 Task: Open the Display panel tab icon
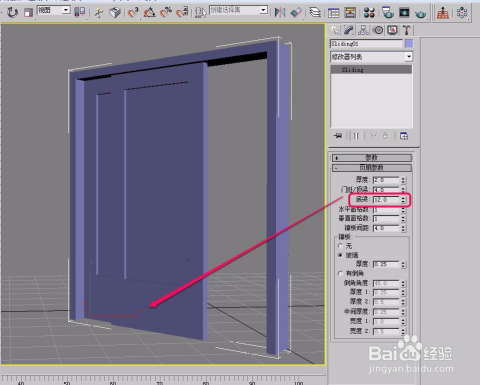point(392,30)
